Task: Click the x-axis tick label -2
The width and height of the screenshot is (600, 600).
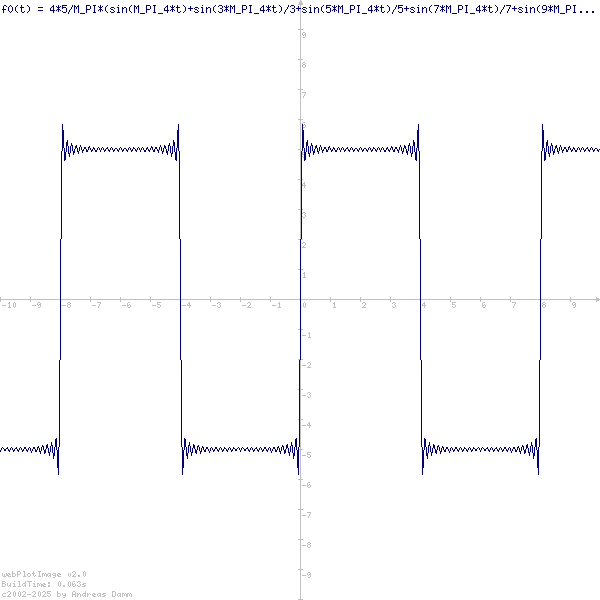Action: point(246,305)
